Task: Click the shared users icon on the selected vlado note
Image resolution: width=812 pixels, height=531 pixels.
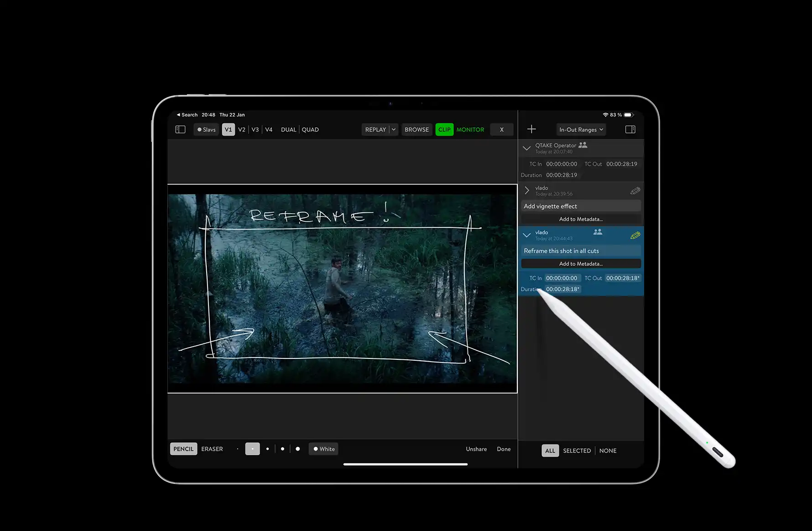Action: 598,232
